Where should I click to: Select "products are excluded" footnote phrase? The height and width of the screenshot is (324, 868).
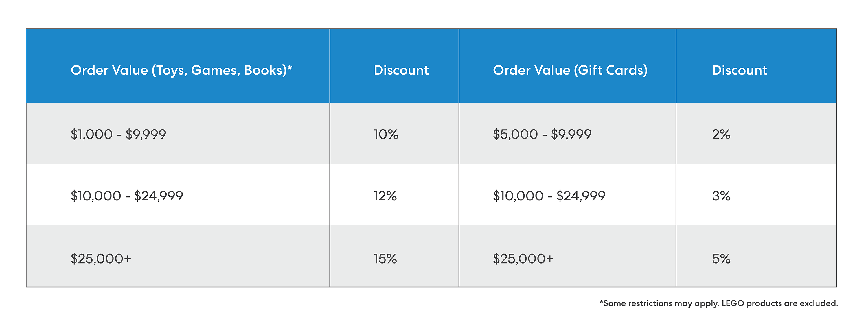pos(792,303)
